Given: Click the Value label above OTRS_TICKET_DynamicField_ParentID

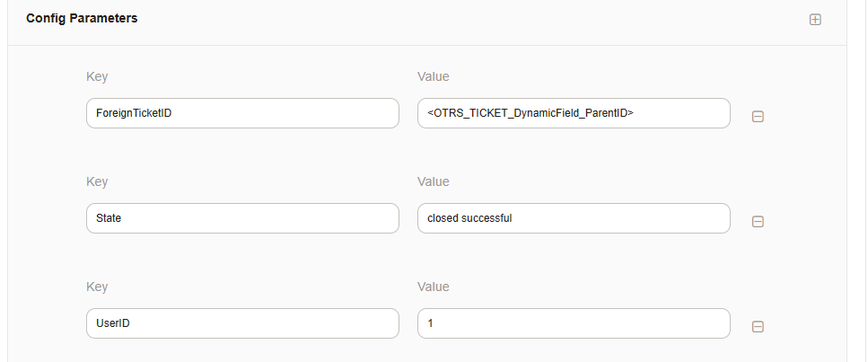Looking at the screenshot, I should [434, 76].
